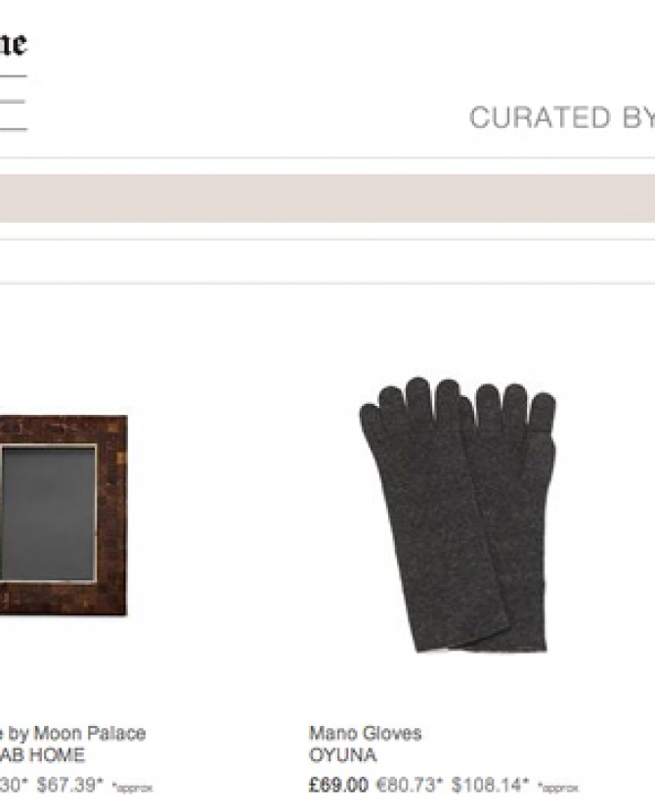The height and width of the screenshot is (812, 655).
Task: Click the empty row below the beige banner
Action: pos(327,261)
